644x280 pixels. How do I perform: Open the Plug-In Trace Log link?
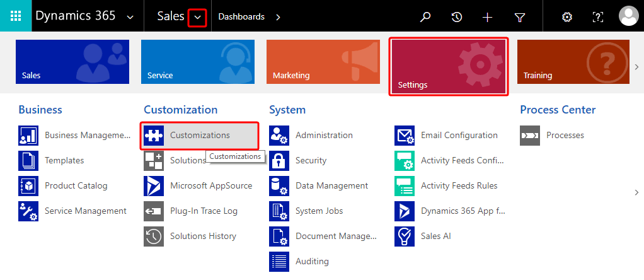(x=204, y=211)
